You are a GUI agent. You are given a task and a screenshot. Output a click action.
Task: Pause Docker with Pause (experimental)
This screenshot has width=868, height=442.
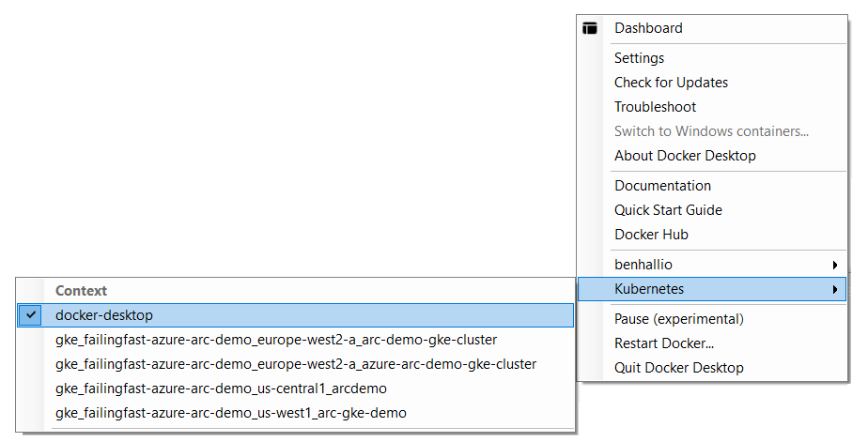coord(678,319)
